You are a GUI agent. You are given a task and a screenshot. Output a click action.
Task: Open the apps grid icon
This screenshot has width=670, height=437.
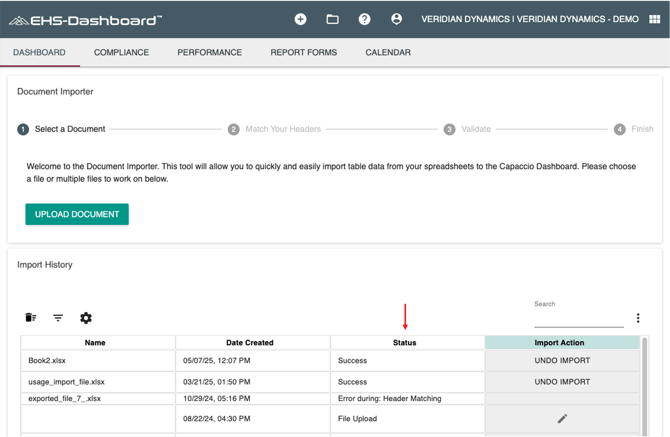(654, 19)
